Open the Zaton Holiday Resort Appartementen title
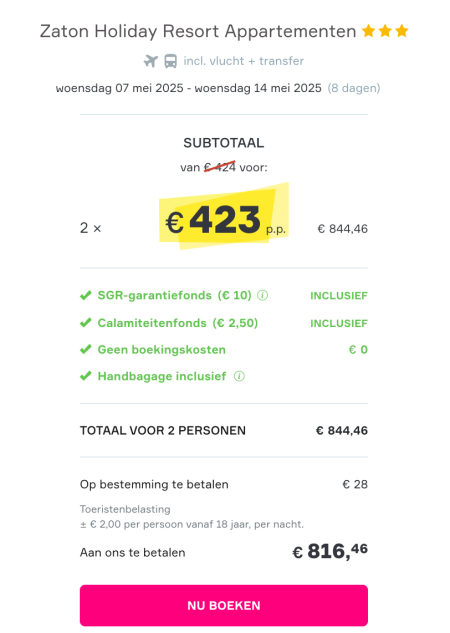 point(198,31)
